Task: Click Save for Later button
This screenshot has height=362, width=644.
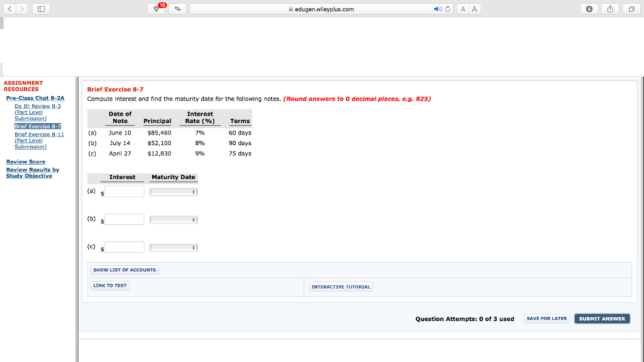Action: (x=547, y=319)
